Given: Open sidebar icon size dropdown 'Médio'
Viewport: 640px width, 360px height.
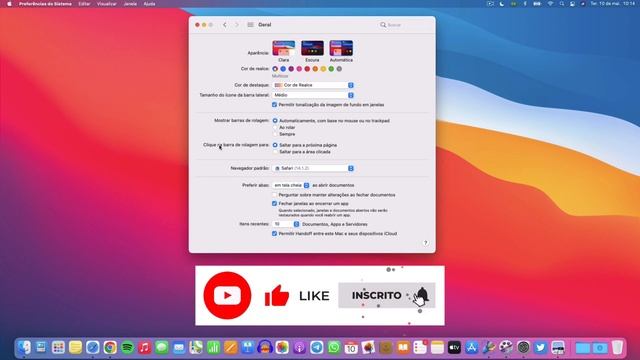Looking at the screenshot, I should (313, 95).
